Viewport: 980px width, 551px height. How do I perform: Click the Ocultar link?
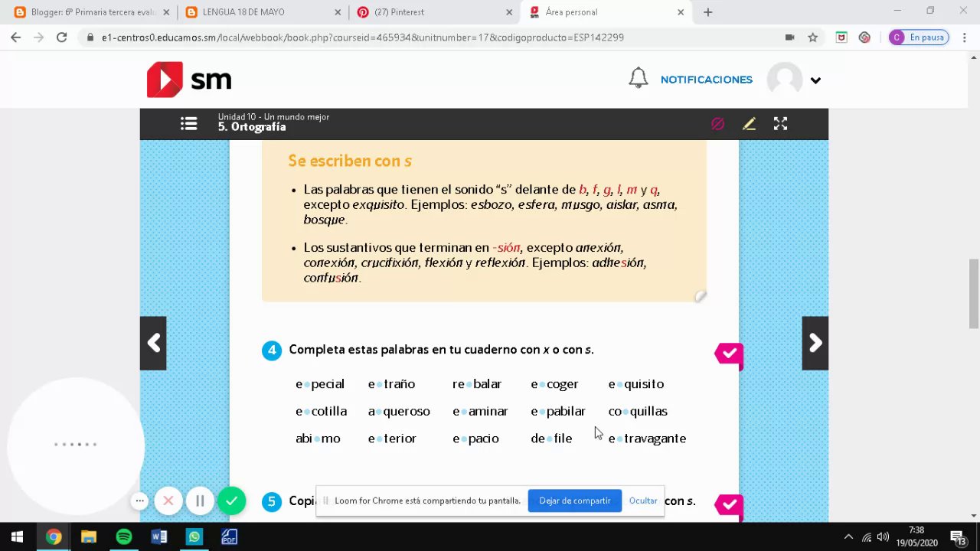pos(643,501)
